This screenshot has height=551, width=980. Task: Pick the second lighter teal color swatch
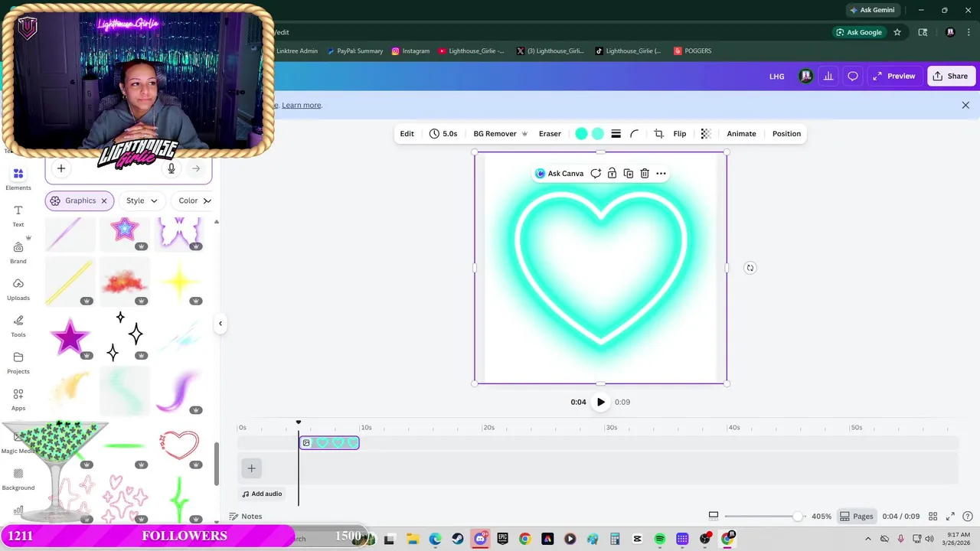point(598,134)
